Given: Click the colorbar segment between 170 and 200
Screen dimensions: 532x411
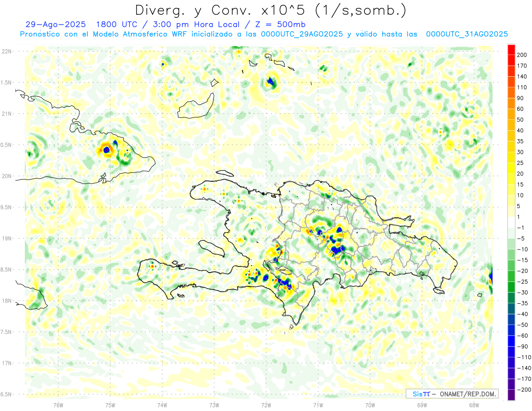Looking at the screenshot, I should click(511, 60).
